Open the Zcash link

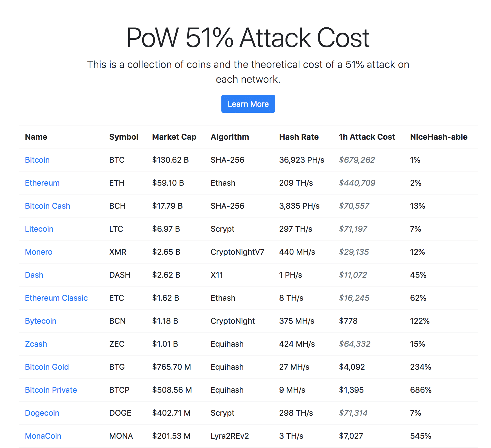pyautogui.click(x=36, y=344)
